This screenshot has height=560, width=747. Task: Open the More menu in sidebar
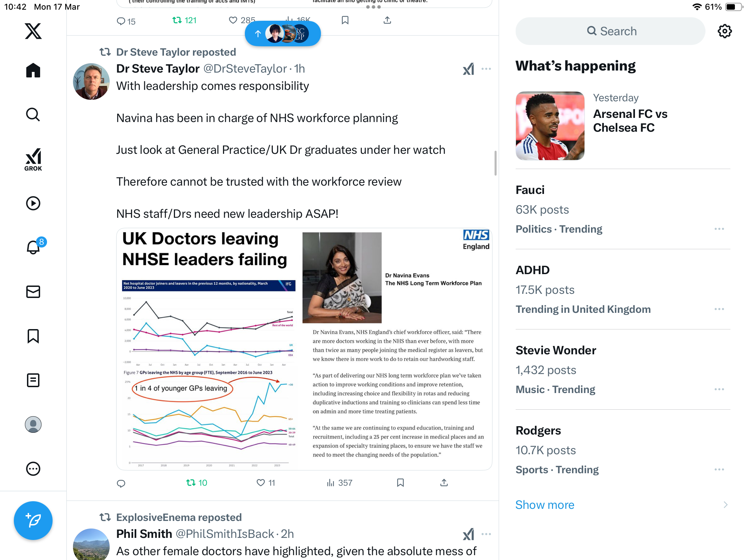coord(33,469)
